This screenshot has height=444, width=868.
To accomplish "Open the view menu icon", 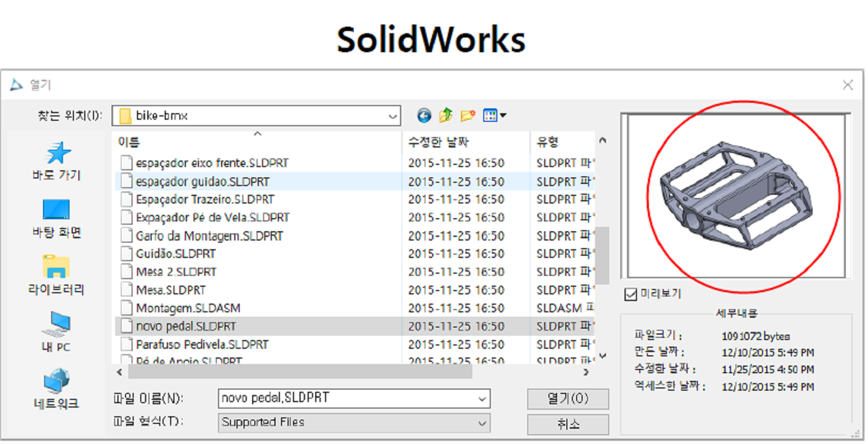I will 494,115.
